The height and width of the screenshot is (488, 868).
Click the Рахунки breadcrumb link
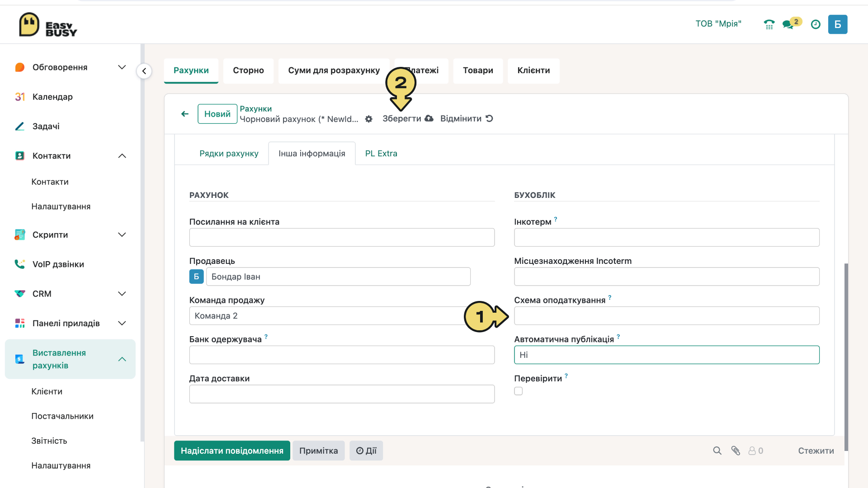point(255,109)
